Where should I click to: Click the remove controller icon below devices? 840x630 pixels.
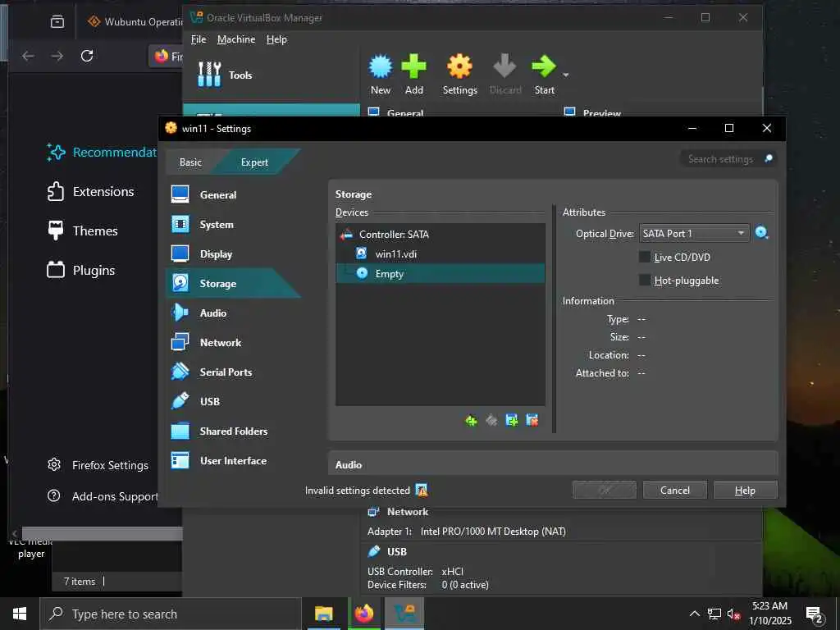pos(491,421)
